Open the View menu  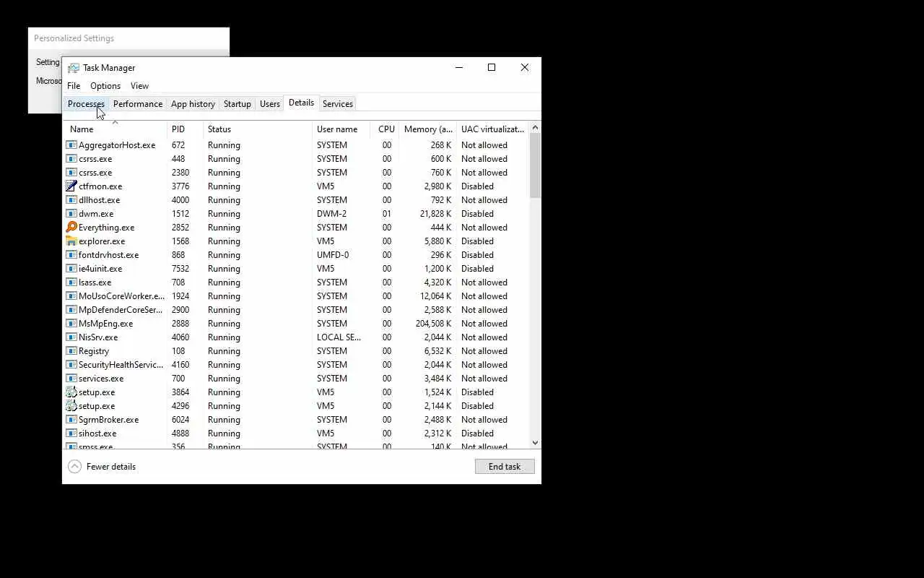[139, 86]
